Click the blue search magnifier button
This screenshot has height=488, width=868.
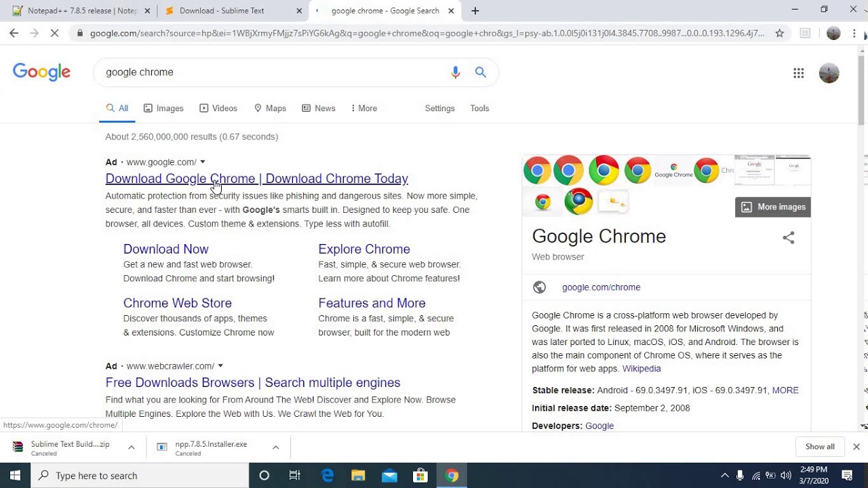coord(481,72)
